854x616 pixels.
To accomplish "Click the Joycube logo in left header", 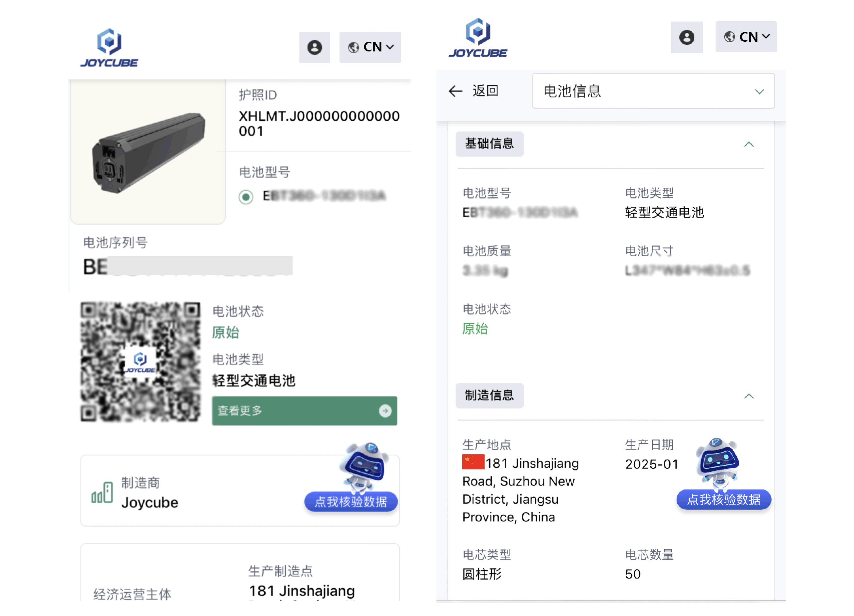I will pyautogui.click(x=109, y=48).
